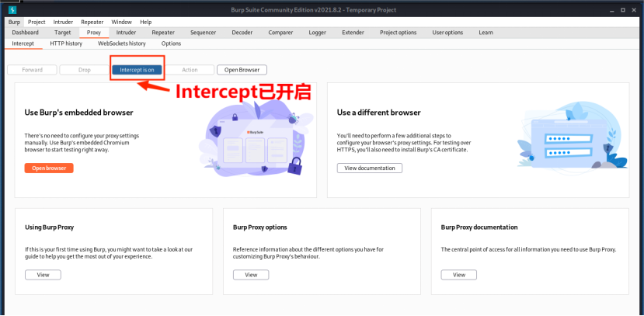Go to the Repeater tool tab
The height and width of the screenshot is (316, 644).
(163, 33)
